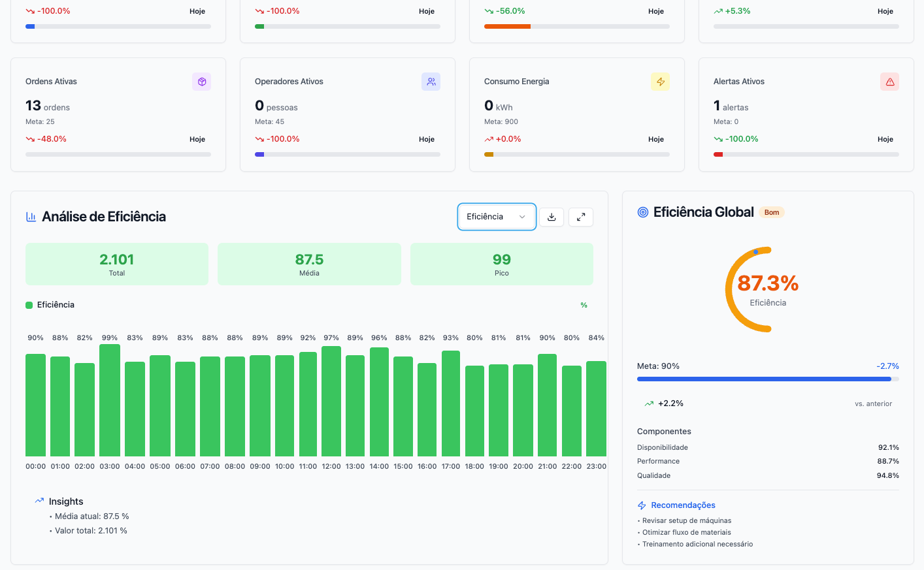Click the Consumo Energia lightning icon
The image size is (924, 570).
click(x=660, y=82)
